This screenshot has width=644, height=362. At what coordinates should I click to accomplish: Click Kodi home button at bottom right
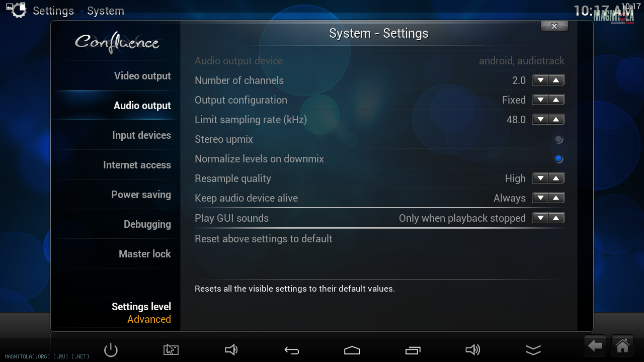pos(622,346)
